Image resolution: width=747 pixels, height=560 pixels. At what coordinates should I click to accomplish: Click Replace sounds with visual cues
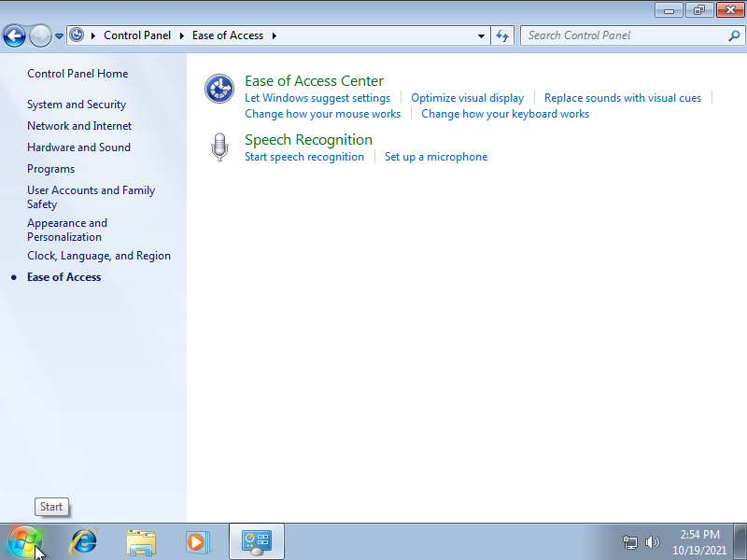click(x=623, y=98)
